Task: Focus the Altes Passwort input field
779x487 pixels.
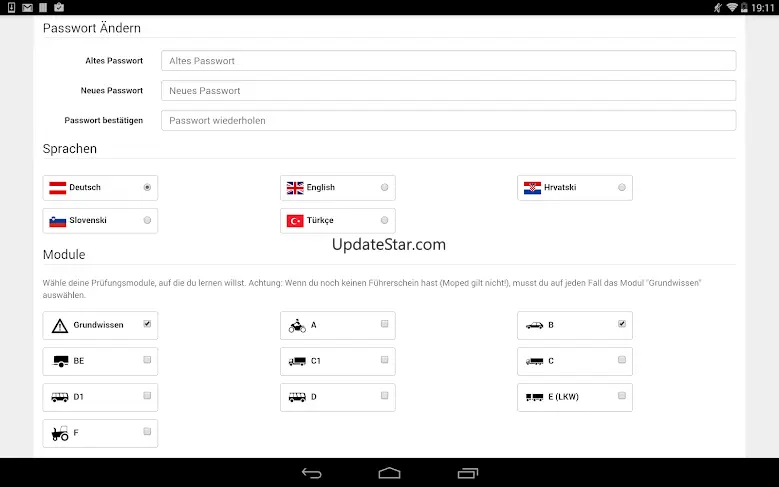Action: [448, 61]
